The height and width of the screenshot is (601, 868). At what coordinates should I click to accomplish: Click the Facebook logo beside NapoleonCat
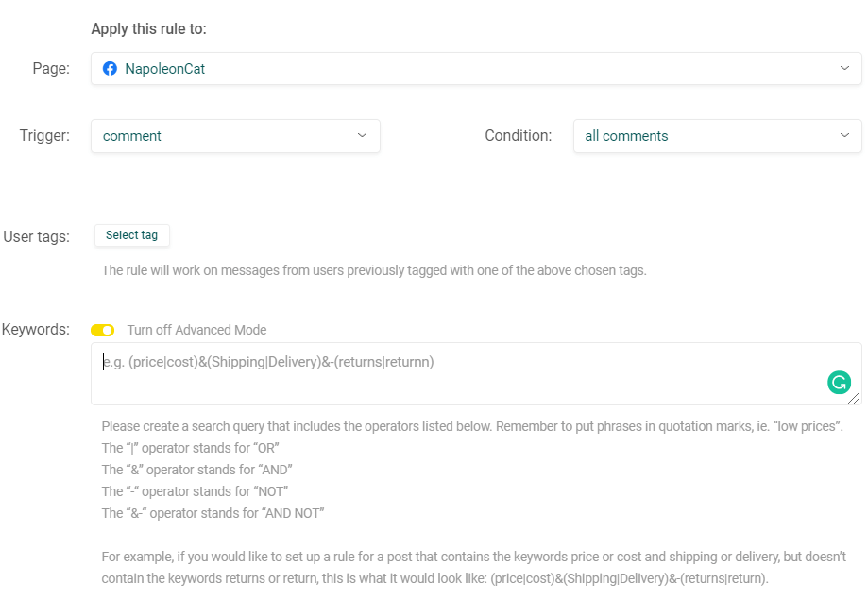pyautogui.click(x=110, y=69)
